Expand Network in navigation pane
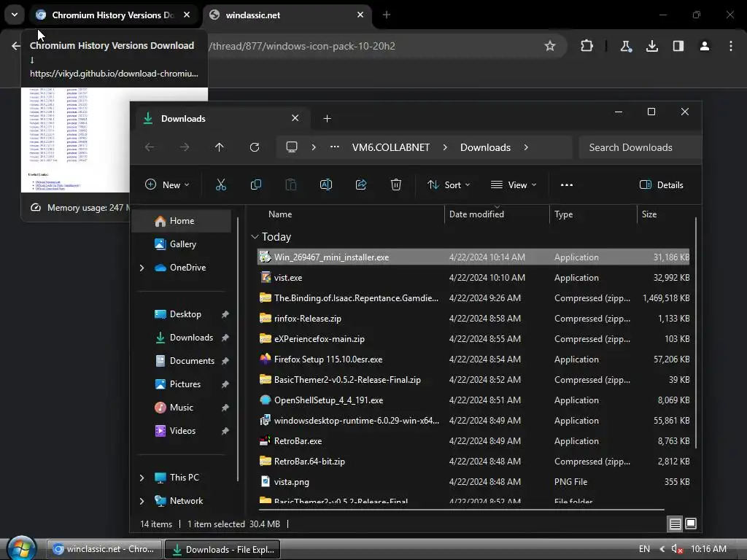The height and width of the screenshot is (560, 747). tap(142, 501)
